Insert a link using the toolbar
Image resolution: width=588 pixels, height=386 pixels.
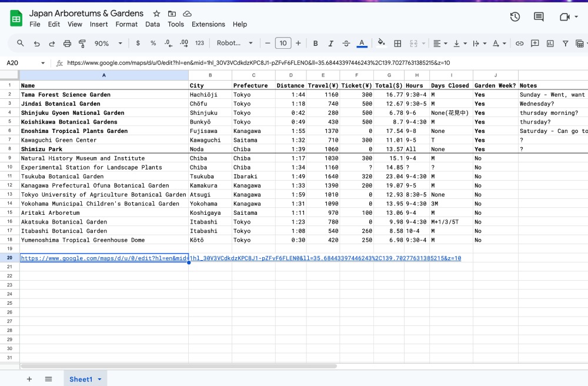521,43
